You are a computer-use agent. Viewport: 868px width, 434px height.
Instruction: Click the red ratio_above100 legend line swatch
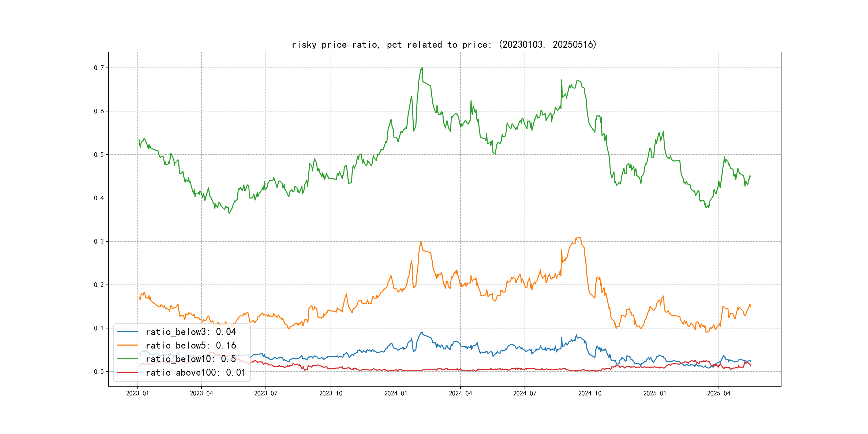[x=127, y=372]
